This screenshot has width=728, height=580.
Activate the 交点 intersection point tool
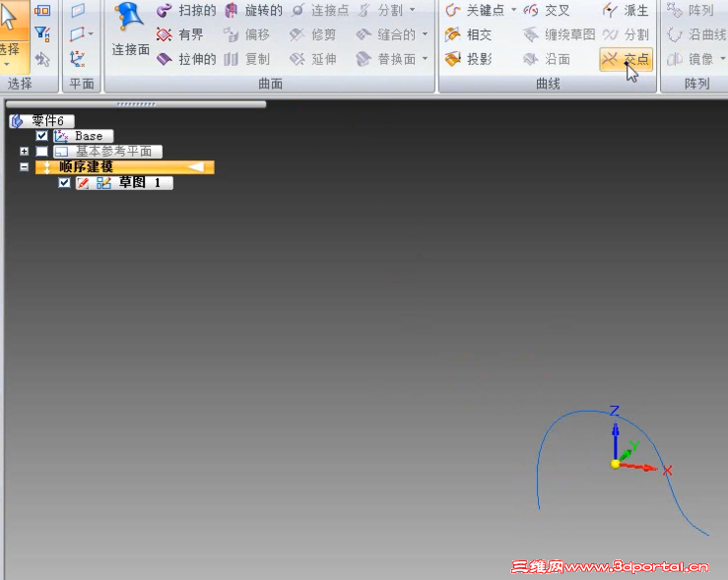click(x=626, y=59)
